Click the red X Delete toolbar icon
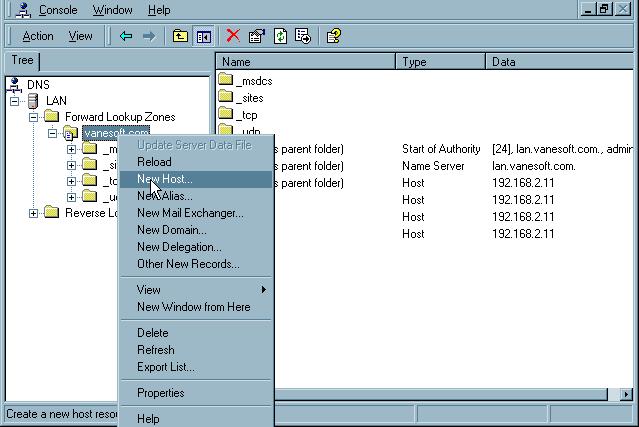 pos(233,36)
